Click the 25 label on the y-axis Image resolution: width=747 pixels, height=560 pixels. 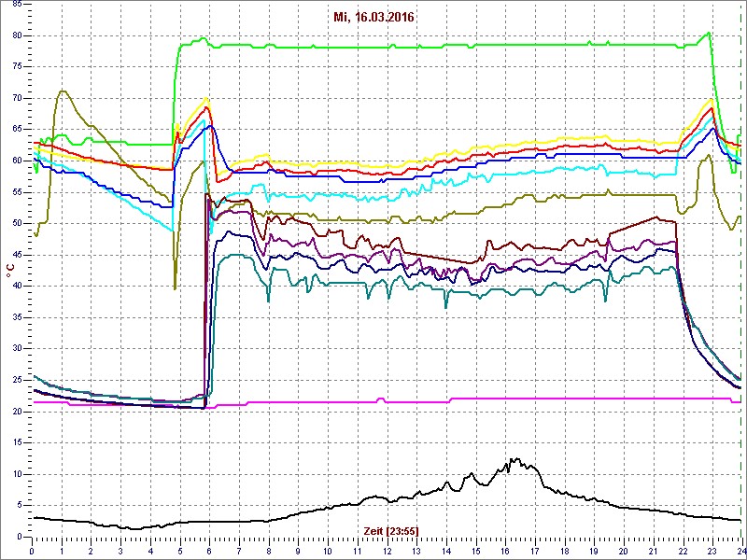click(16, 380)
